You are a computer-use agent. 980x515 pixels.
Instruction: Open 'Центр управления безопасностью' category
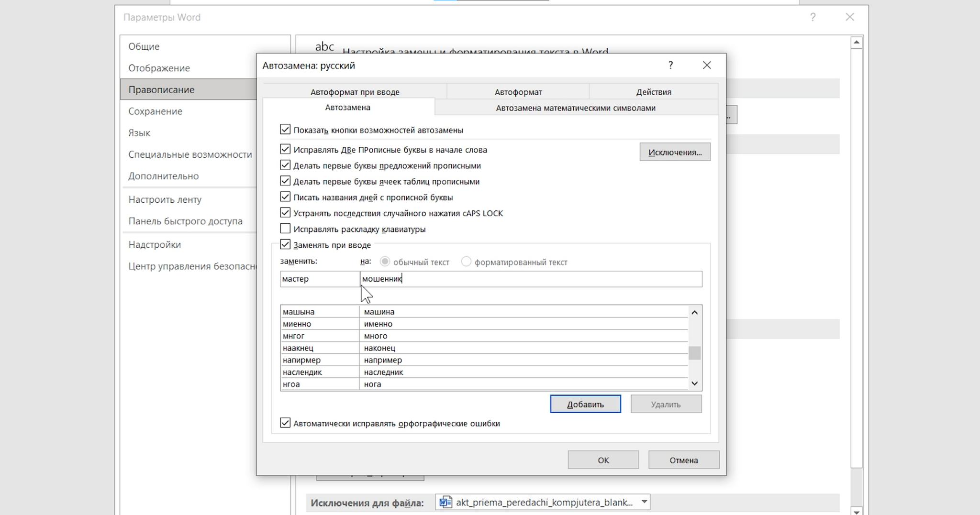point(188,266)
